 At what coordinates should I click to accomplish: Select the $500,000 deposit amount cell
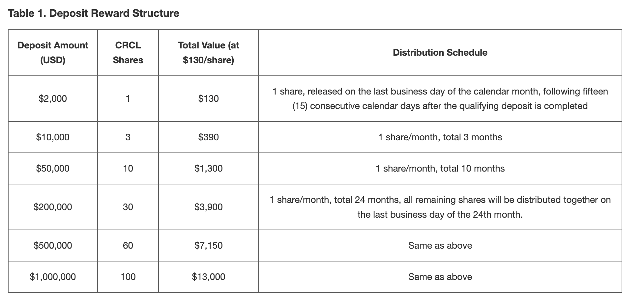(53, 245)
